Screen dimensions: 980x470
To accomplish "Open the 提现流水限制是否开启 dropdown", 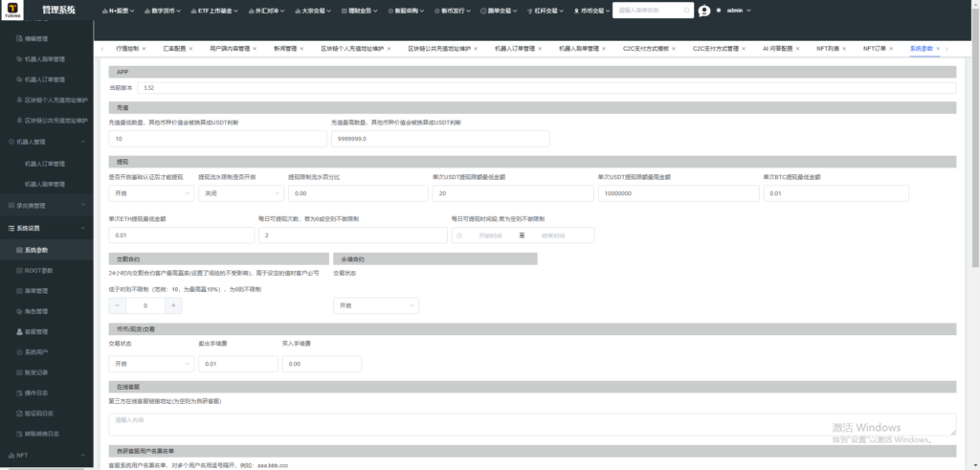I will (241, 193).
